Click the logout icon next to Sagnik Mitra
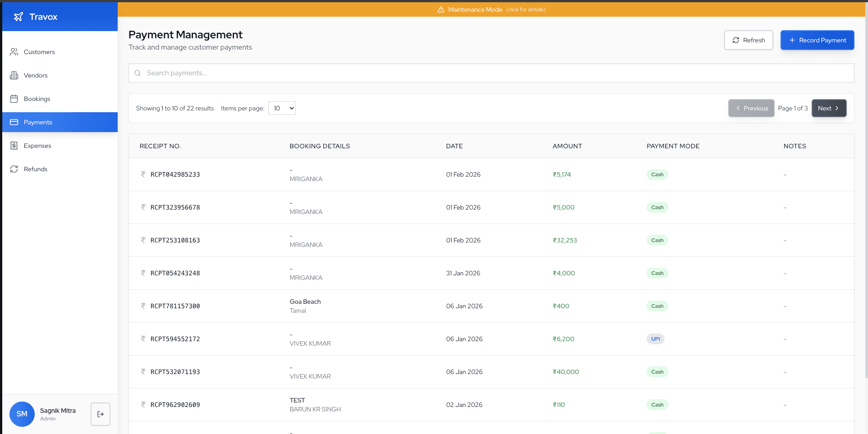This screenshot has height=434, width=868. (101, 414)
